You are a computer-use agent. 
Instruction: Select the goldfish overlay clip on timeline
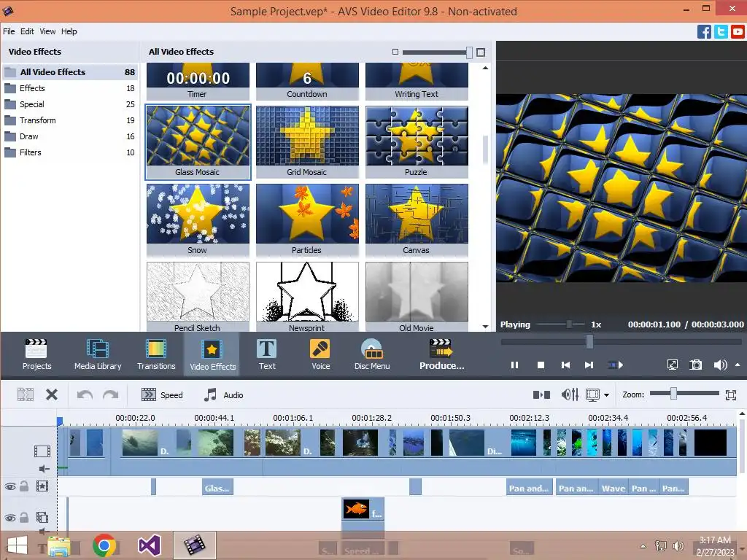363,509
